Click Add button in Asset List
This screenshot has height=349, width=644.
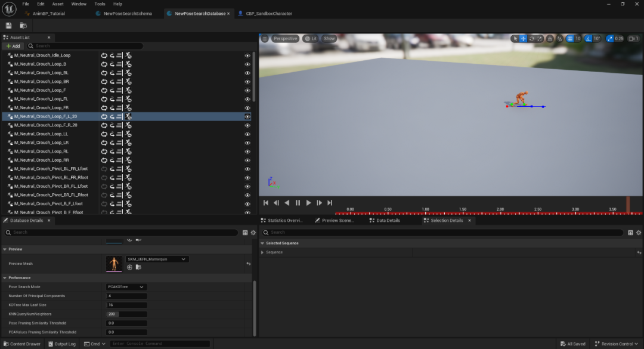pyautogui.click(x=13, y=46)
